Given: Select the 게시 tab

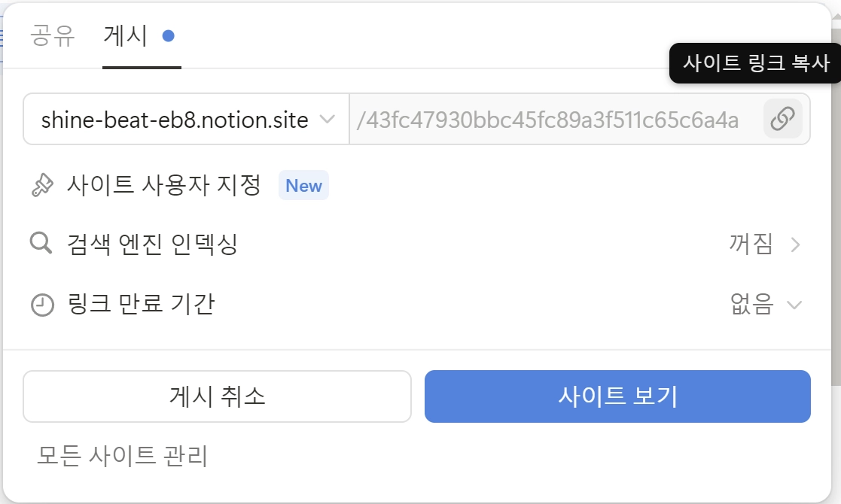Looking at the screenshot, I should click(125, 36).
